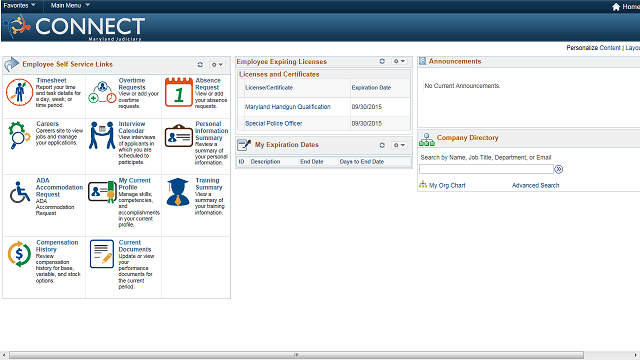This screenshot has height=360, width=640.
Task: Click the scrollbar left arrow
Action: [4, 355]
